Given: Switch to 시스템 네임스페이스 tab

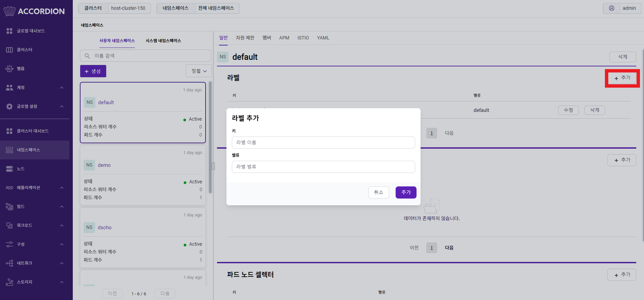Looking at the screenshot, I should click(163, 41).
